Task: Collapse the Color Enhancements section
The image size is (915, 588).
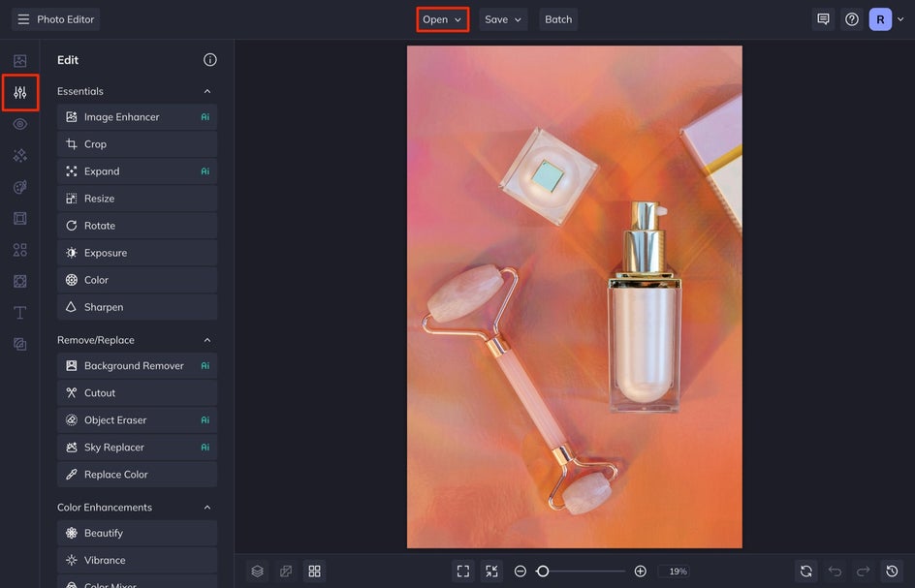Action: [207, 508]
